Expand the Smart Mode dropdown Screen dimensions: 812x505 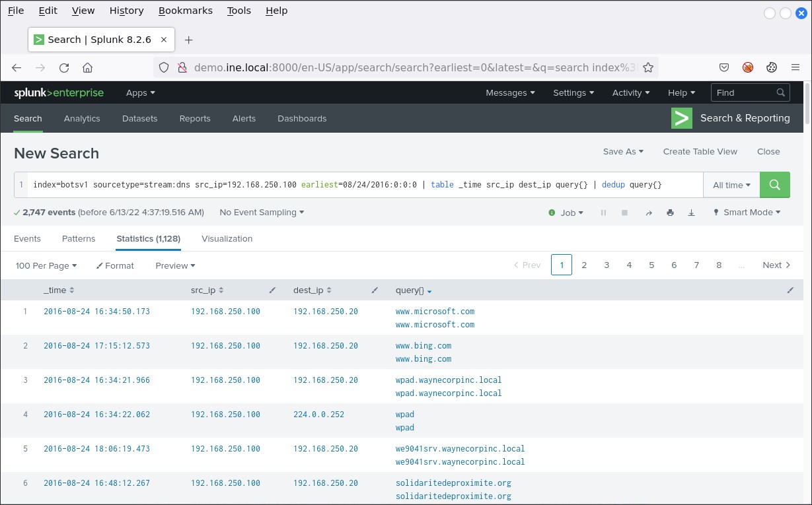coord(747,213)
